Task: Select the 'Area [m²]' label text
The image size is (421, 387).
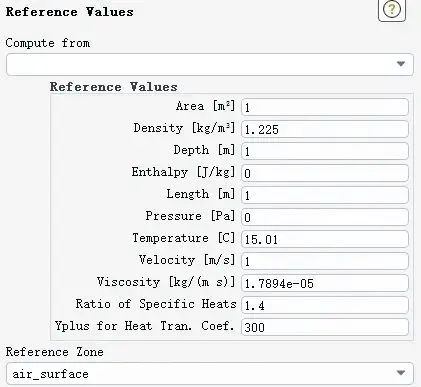Action: [x=206, y=106]
